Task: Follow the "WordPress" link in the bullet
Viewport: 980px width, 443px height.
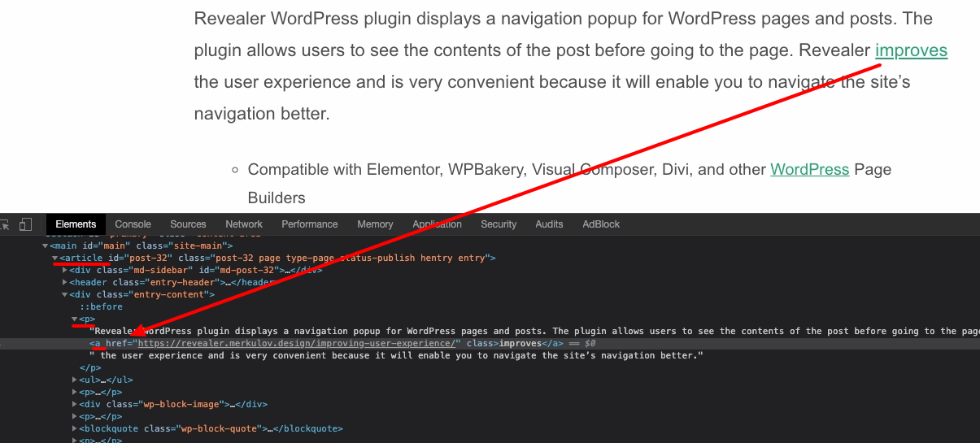Action: 809,169
